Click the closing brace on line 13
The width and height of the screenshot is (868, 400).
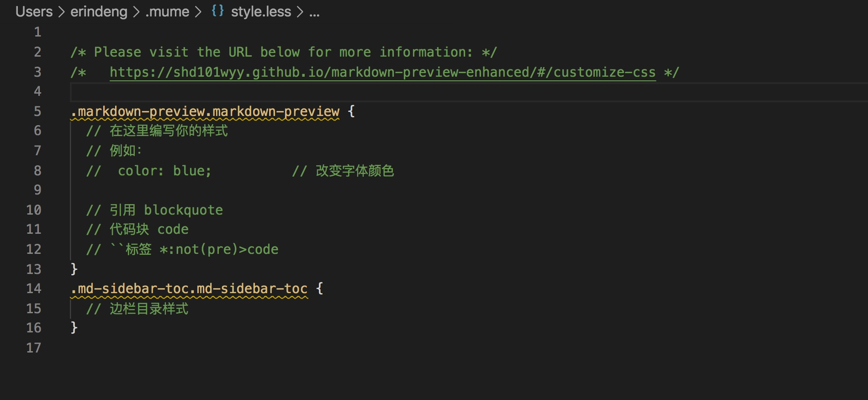click(74, 269)
